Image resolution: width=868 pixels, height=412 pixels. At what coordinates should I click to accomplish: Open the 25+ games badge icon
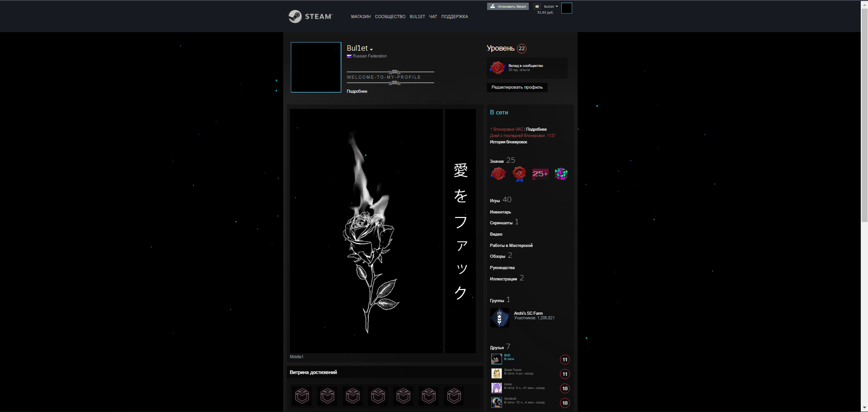540,174
